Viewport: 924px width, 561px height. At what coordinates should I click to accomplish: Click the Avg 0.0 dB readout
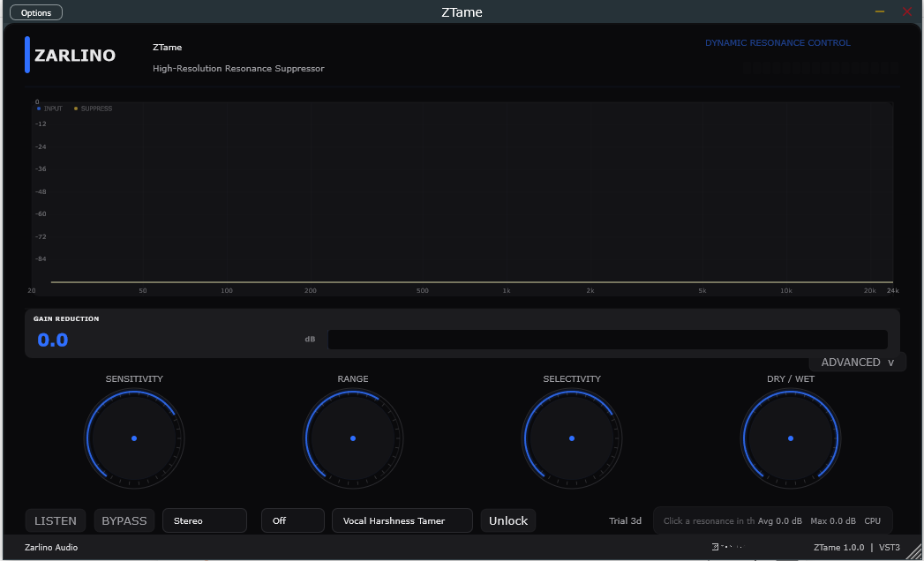pyautogui.click(x=779, y=521)
